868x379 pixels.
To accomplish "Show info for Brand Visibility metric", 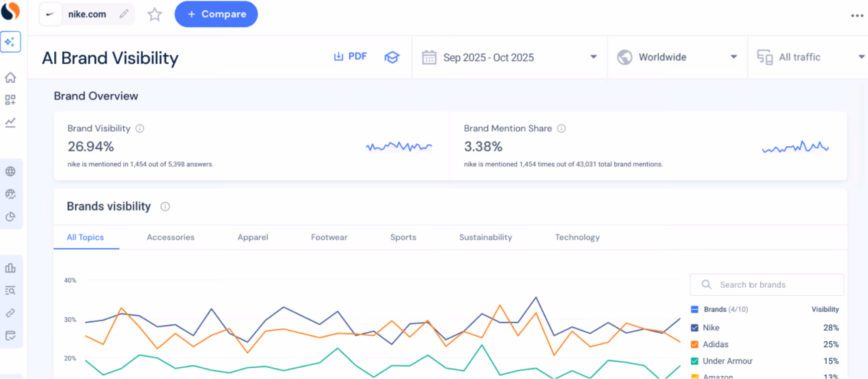I will pyautogui.click(x=140, y=129).
